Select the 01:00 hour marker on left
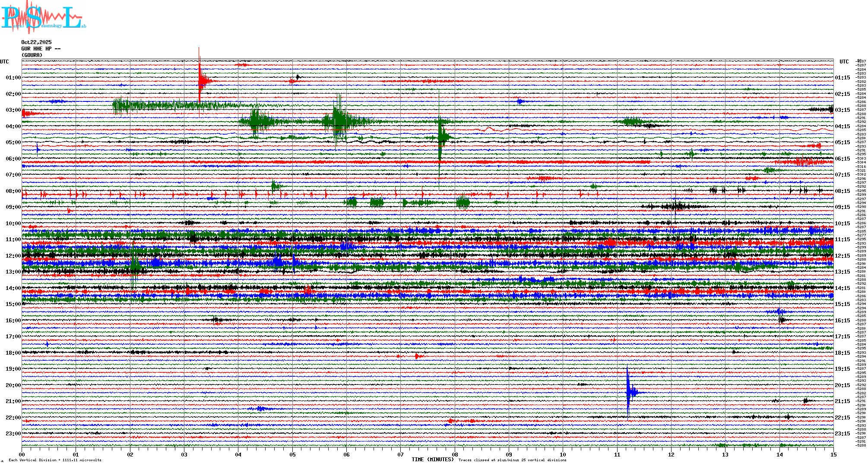The width and height of the screenshot is (868, 466). pos(13,78)
